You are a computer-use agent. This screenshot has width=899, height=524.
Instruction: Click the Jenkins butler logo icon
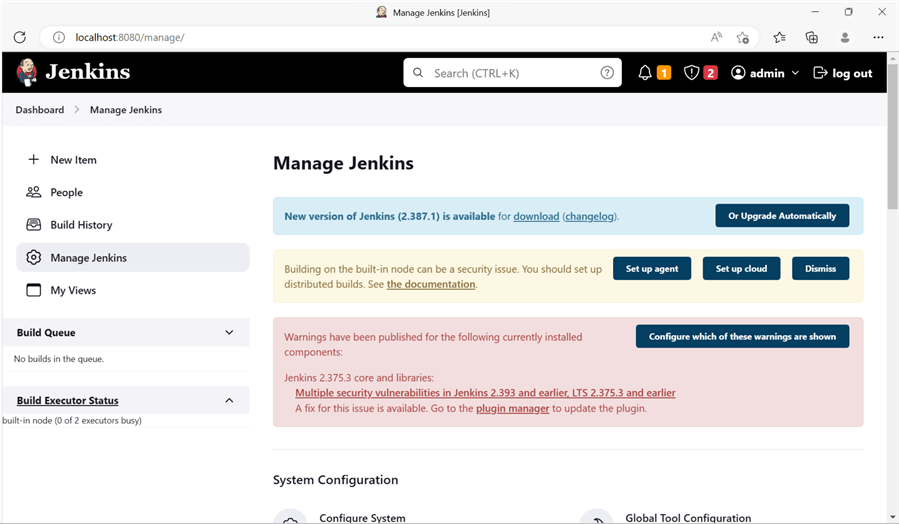[26, 72]
